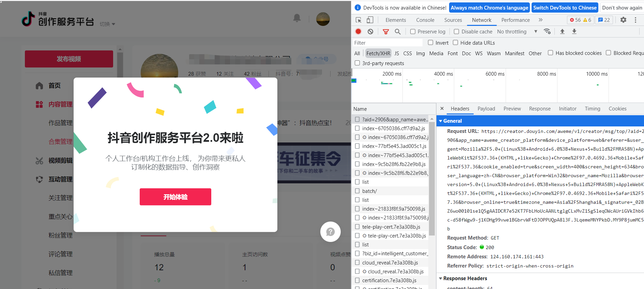Stop recording network log
644x289 pixels.
358,31
